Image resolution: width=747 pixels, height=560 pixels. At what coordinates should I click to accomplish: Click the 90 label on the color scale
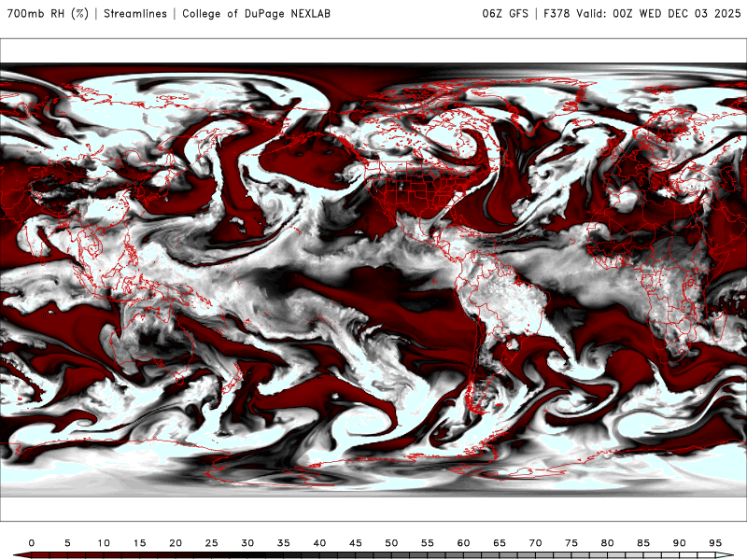pos(679,543)
